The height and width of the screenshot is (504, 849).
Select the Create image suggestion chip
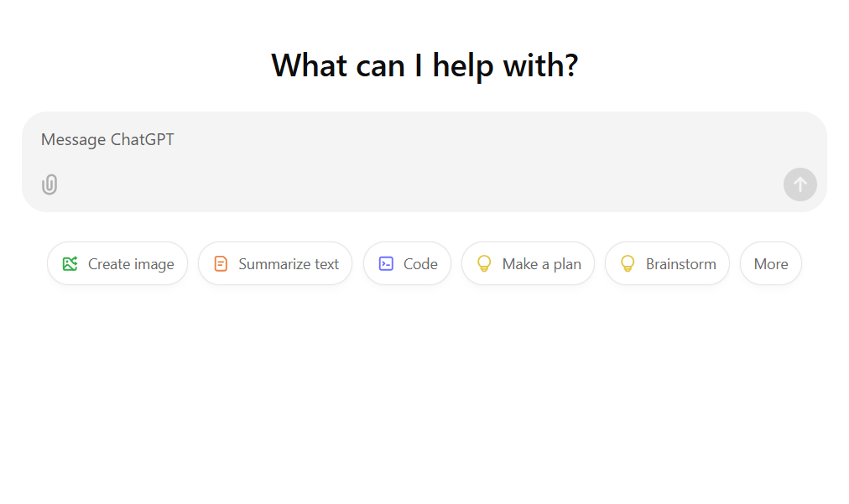pos(117,264)
